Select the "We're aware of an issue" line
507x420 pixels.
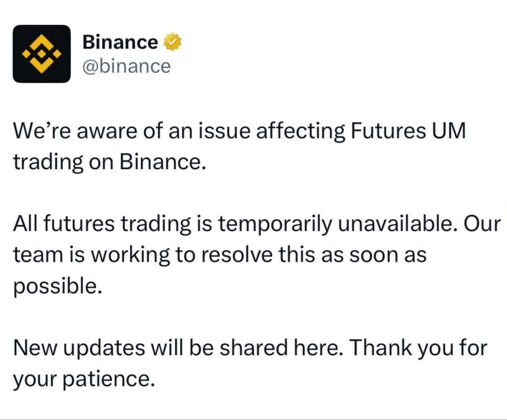click(x=239, y=131)
